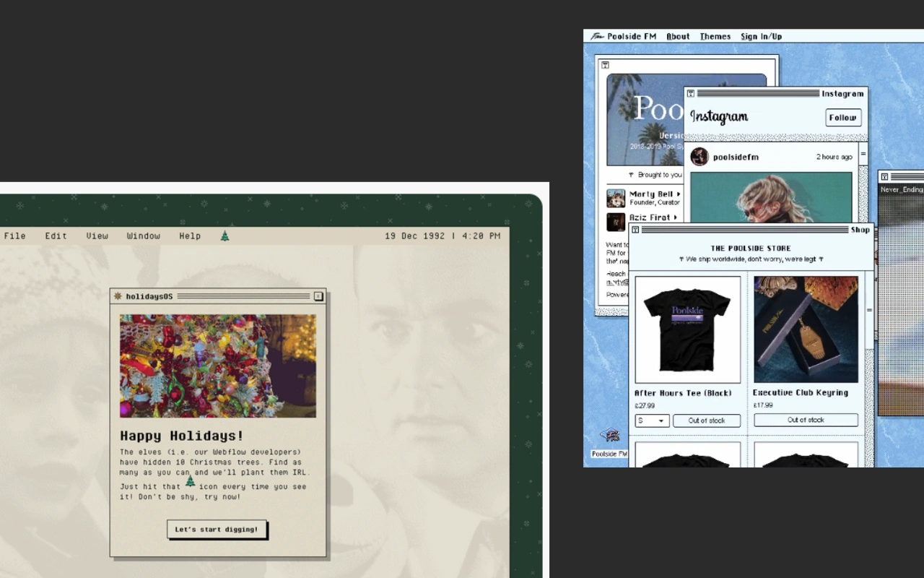Open the poolsidefm username link

[736, 157]
